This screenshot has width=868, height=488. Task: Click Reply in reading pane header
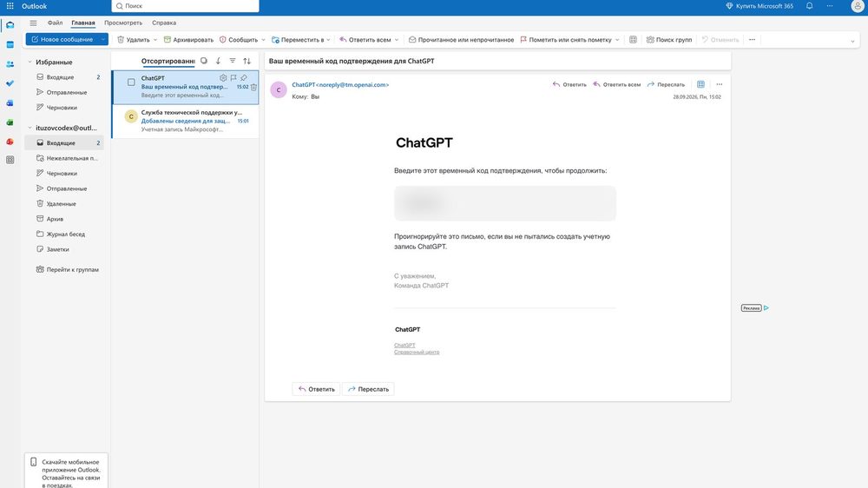click(569, 84)
